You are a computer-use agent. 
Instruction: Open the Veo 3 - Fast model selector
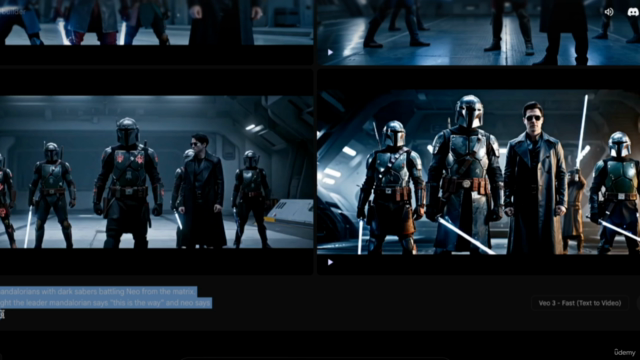click(x=580, y=303)
